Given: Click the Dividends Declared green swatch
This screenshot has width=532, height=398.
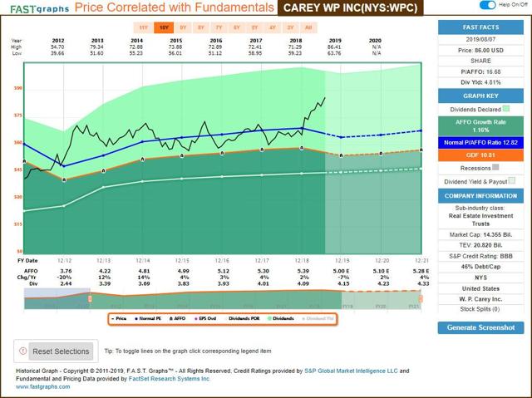Looking at the screenshot, I should point(506,109).
